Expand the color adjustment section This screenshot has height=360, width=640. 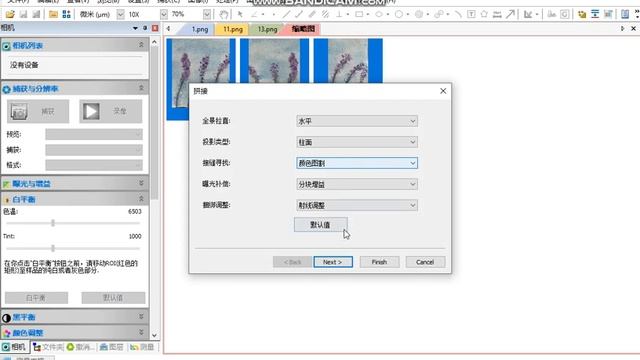tap(141, 332)
